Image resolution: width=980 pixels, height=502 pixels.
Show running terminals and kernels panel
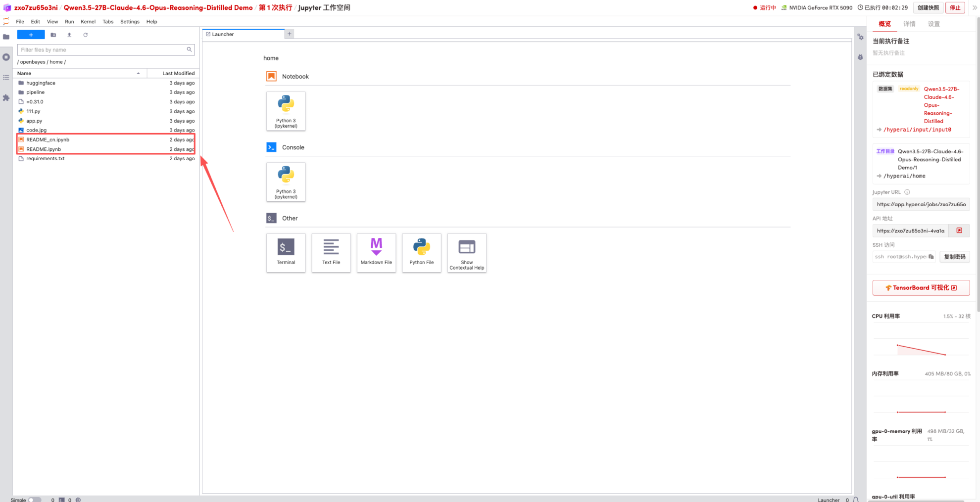6,57
